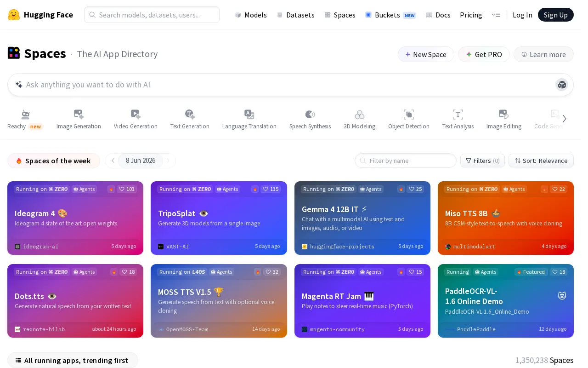Select the Speech Synthesis category

click(x=310, y=120)
